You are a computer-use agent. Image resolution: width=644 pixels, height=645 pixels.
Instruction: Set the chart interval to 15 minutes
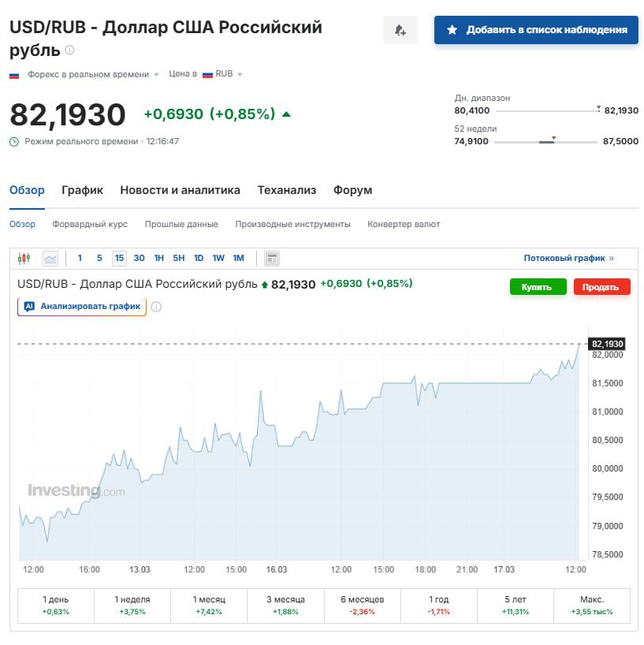119,258
